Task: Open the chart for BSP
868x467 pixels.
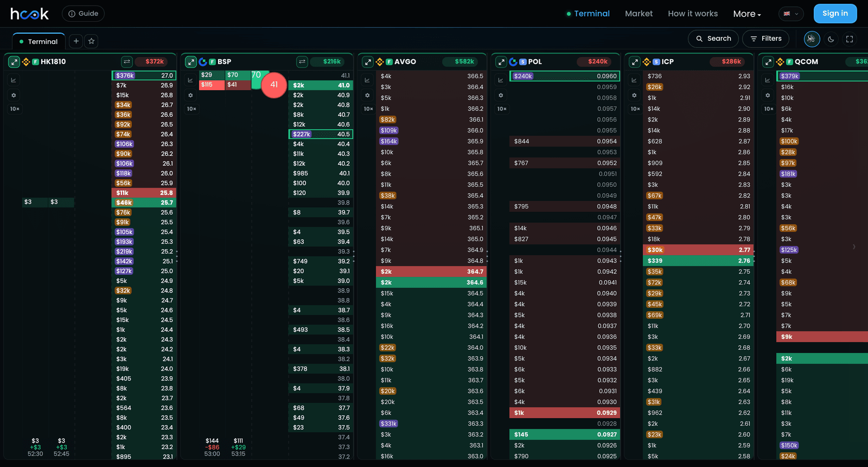Action: tap(190, 80)
